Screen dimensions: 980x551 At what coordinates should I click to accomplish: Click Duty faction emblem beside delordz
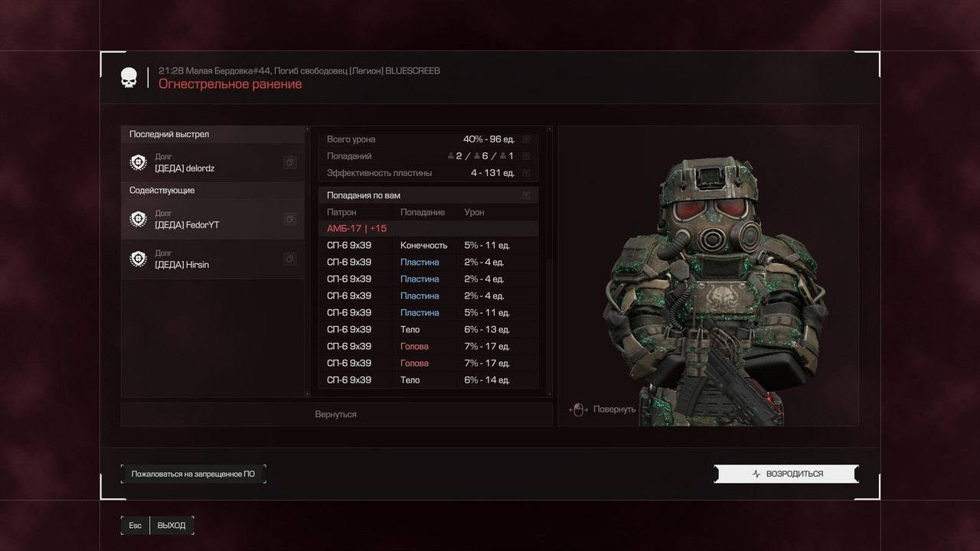pos(139,162)
